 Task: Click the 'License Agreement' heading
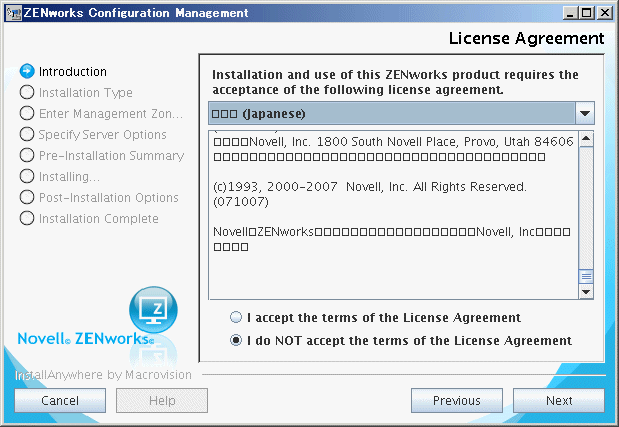[526, 38]
